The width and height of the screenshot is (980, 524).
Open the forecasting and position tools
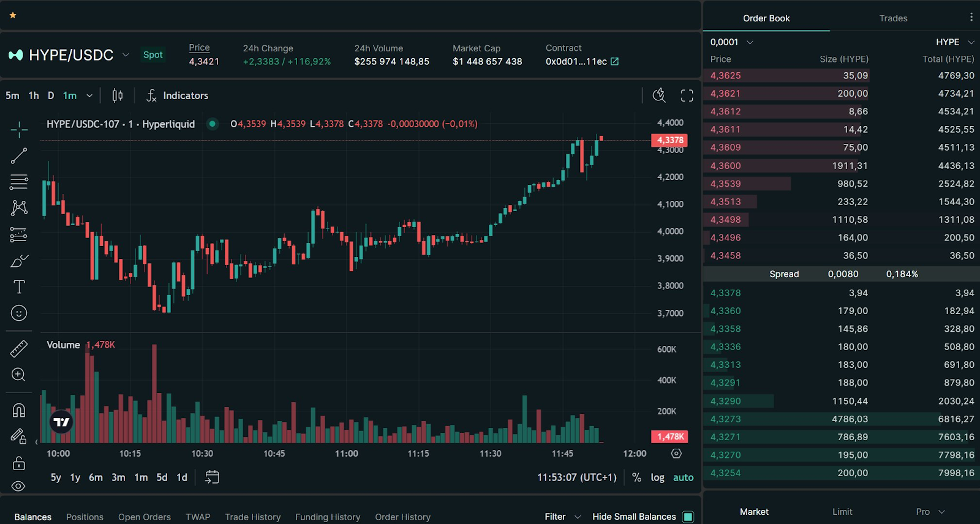19,234
